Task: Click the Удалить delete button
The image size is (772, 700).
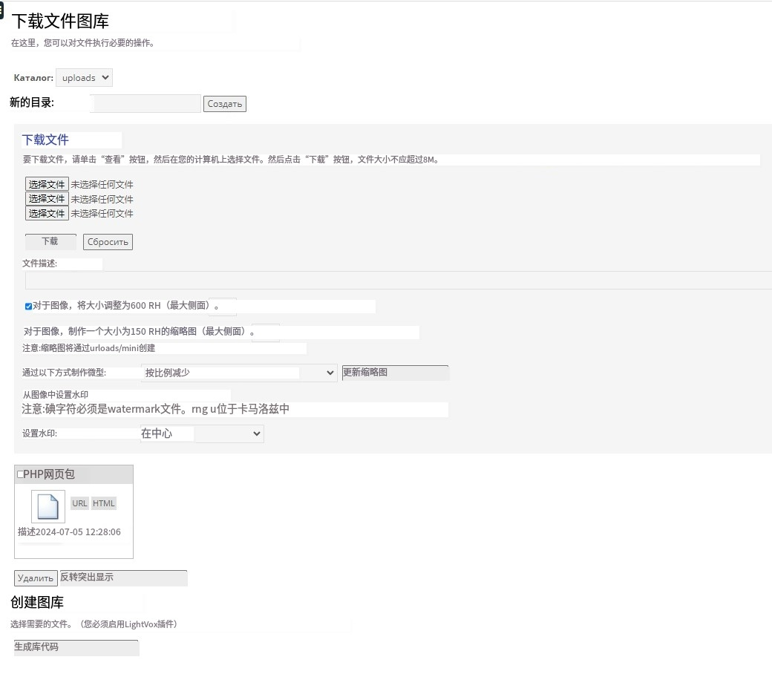Action: (36, 578)
